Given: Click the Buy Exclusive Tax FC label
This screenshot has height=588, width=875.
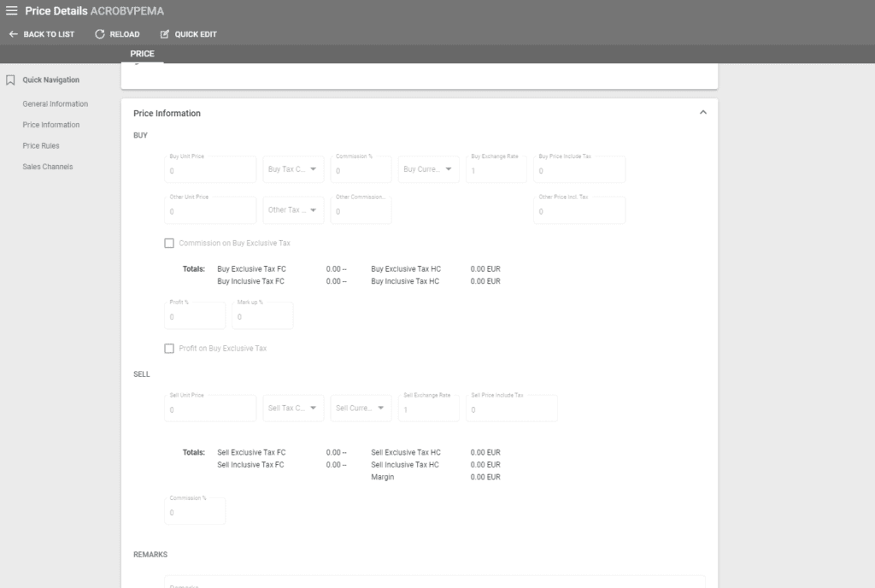Looking at the screenshot, I should click(252, 269).
